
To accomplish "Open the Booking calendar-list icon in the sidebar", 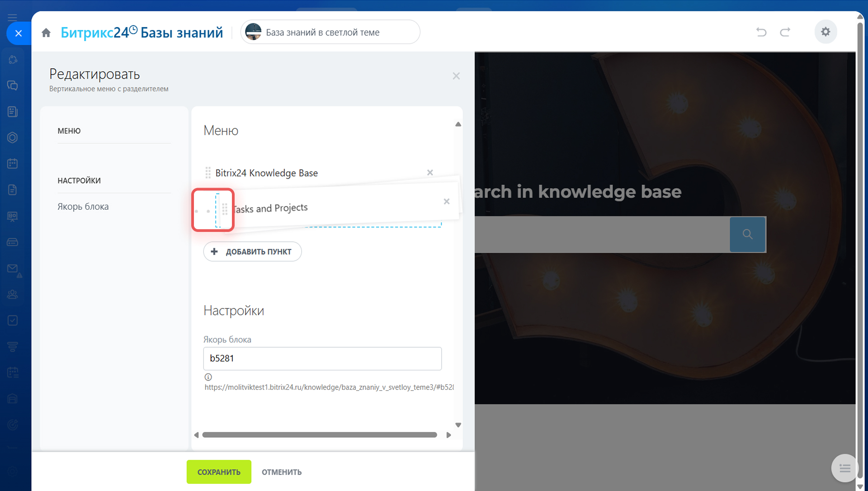I will pos(13,373).
